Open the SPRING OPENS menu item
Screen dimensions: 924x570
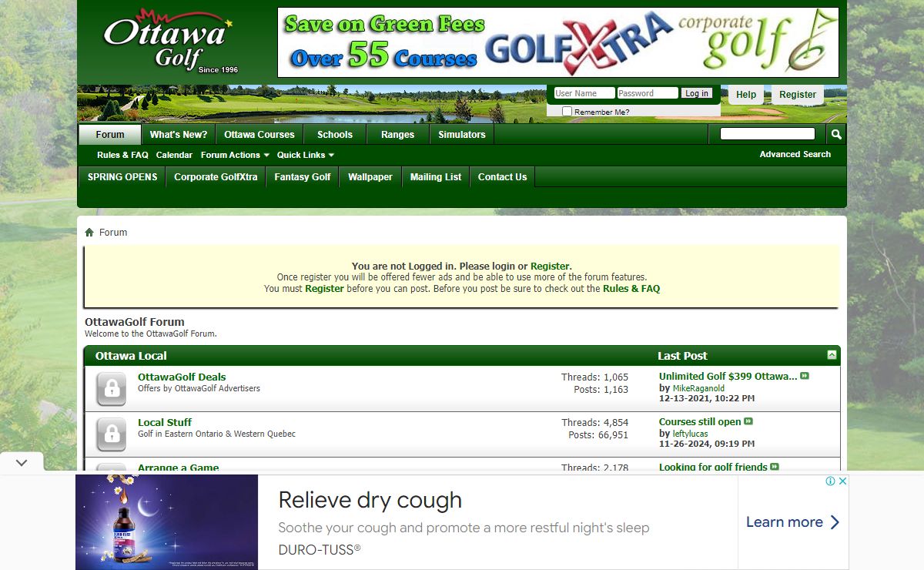click(122, 176)
